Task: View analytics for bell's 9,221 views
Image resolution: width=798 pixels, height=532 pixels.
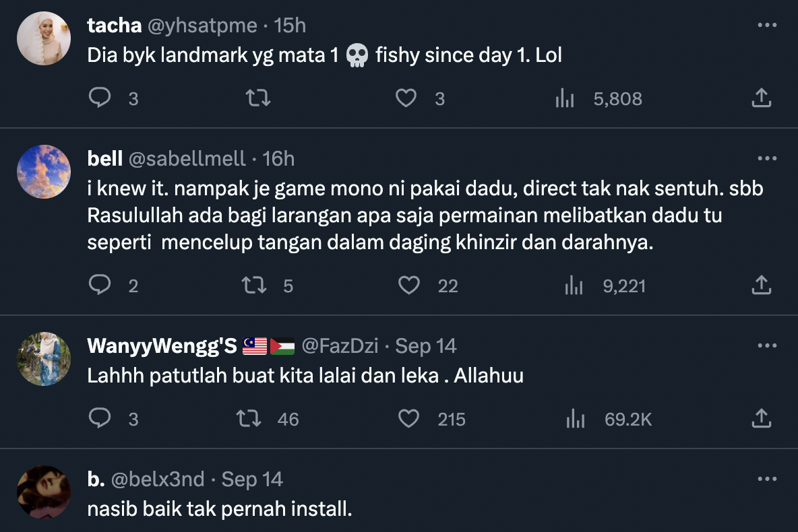Action: 574,286
